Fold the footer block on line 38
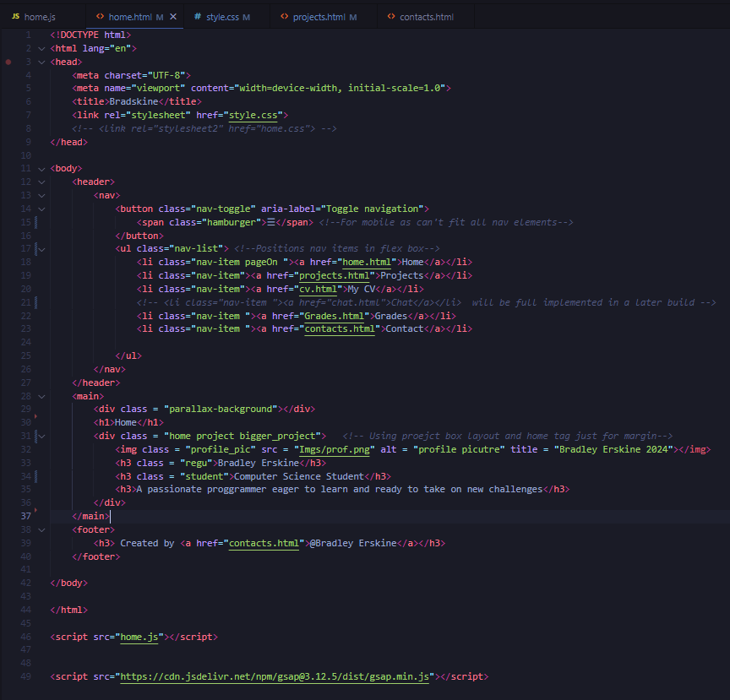 41,529
